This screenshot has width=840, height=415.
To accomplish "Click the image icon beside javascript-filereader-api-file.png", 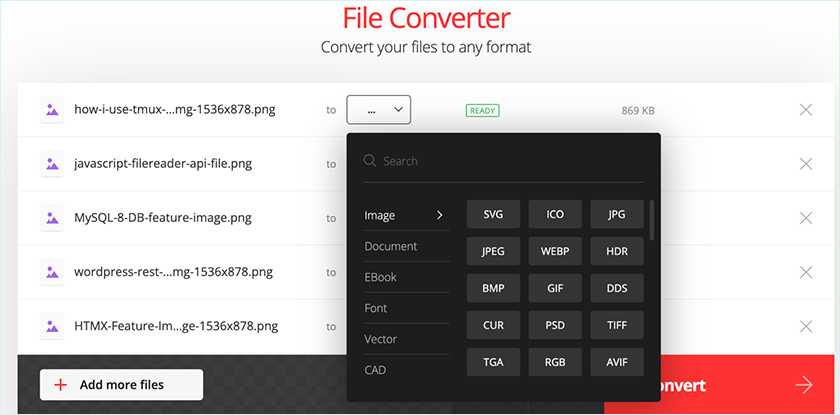I will pos(52,164).
